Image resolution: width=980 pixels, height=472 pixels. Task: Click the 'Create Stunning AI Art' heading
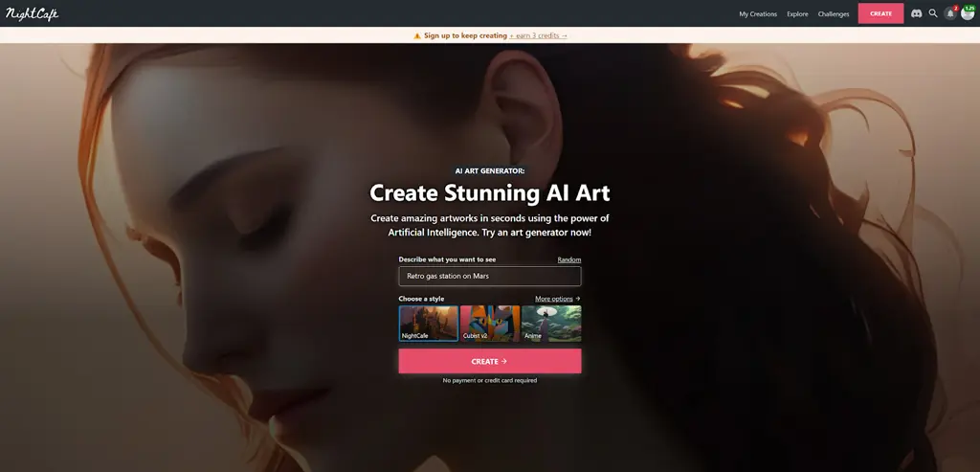pyautogui.click(x=490, y=192)
